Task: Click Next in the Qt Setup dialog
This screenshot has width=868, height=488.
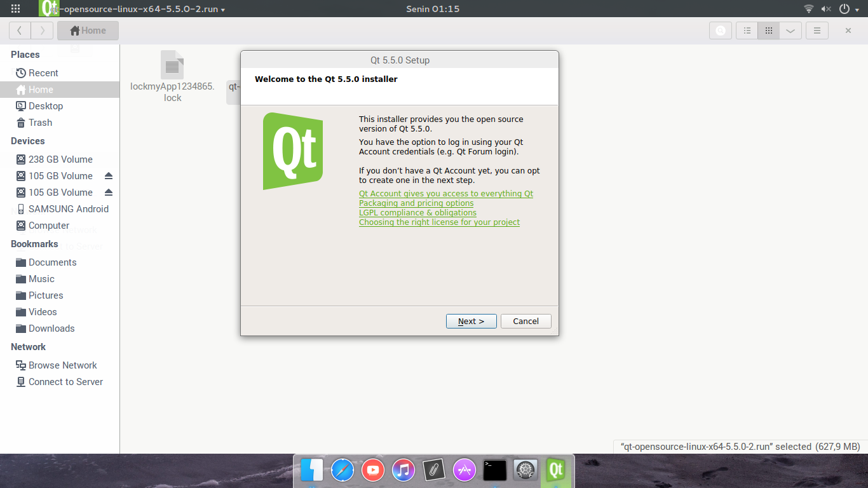Action: pos(471,321)
